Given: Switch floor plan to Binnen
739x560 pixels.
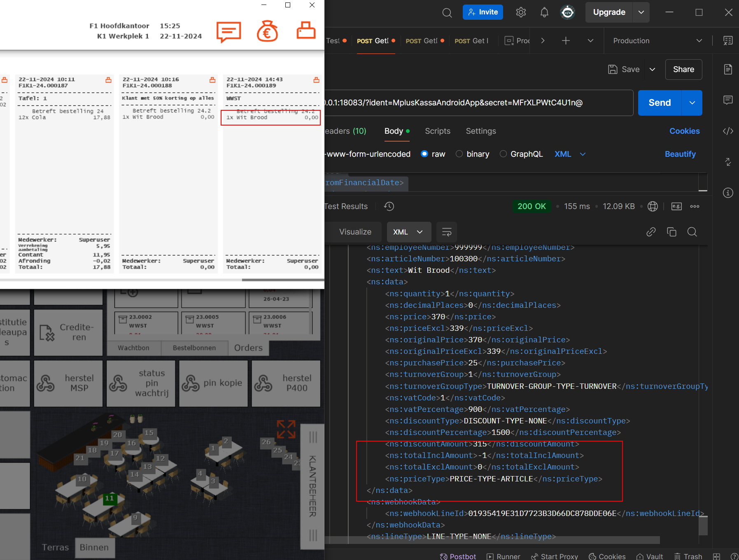Looking at the screenshot, I should 94,547.
